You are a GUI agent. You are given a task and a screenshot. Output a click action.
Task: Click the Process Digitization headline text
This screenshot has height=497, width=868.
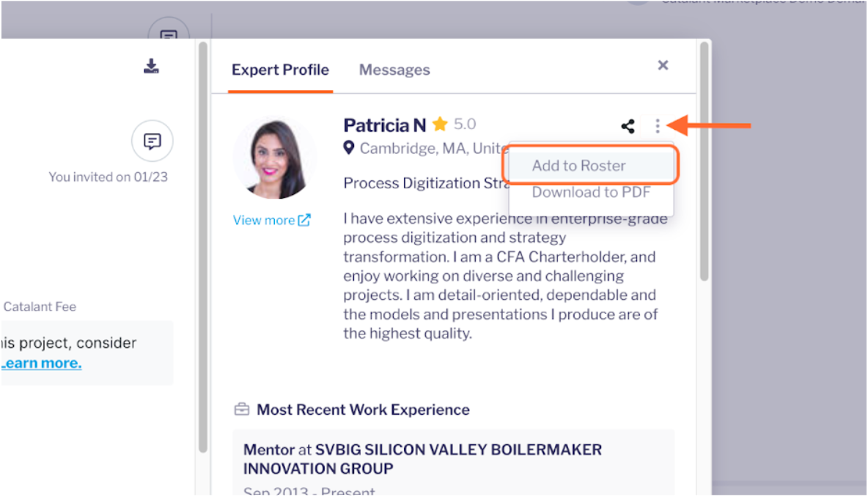click(x=426, y=183)
